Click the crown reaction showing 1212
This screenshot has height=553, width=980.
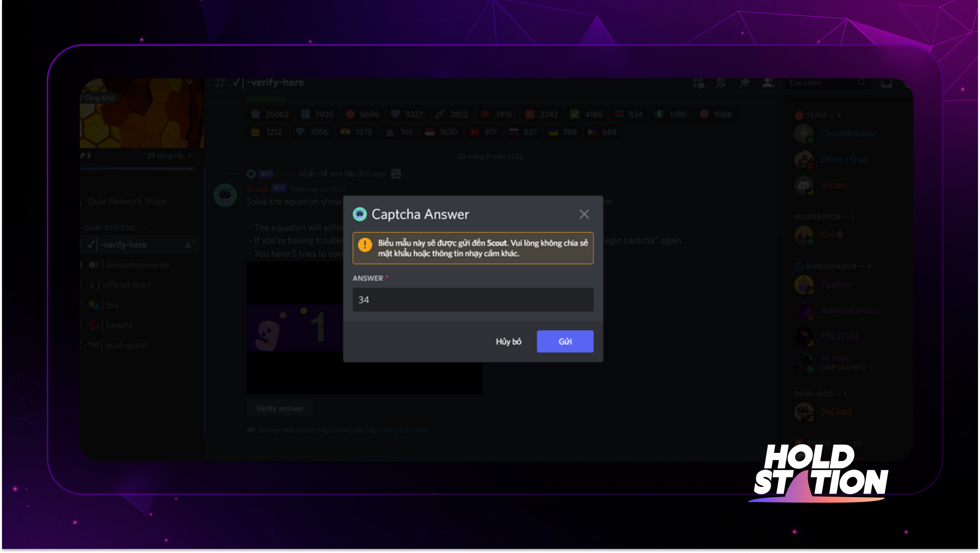click(267, 132)
